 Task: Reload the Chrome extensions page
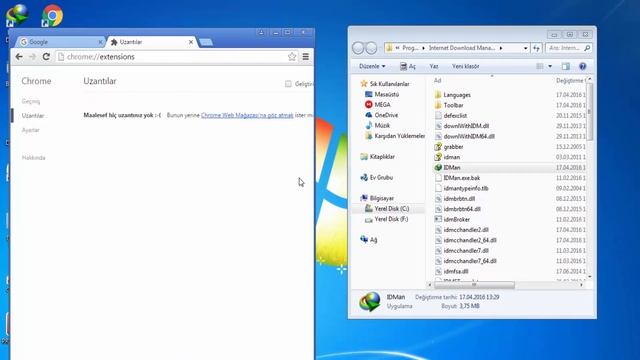click(46, 57)
